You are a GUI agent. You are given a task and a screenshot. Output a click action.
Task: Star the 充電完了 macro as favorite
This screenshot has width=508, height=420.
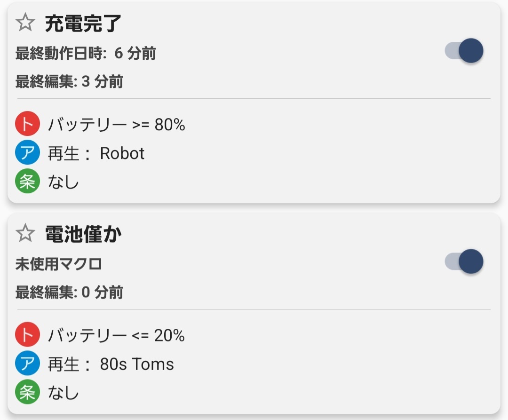(x=25, y=23)
